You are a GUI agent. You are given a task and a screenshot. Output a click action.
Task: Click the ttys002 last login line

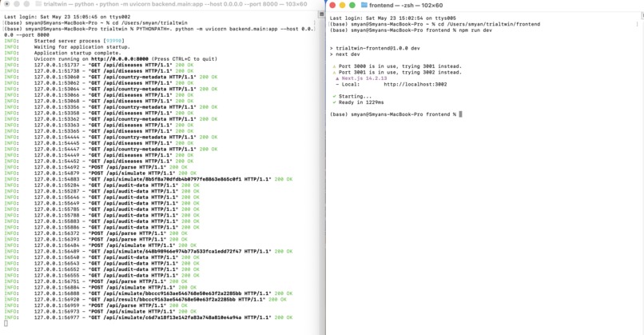pos(67,17)
